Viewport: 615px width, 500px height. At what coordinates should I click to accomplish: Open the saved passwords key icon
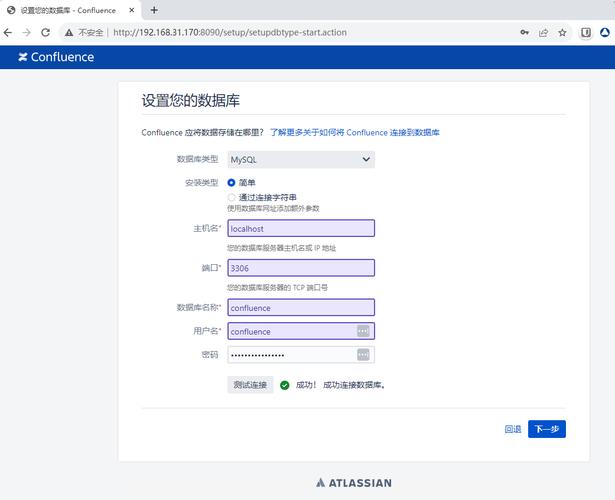pos(524,33)
